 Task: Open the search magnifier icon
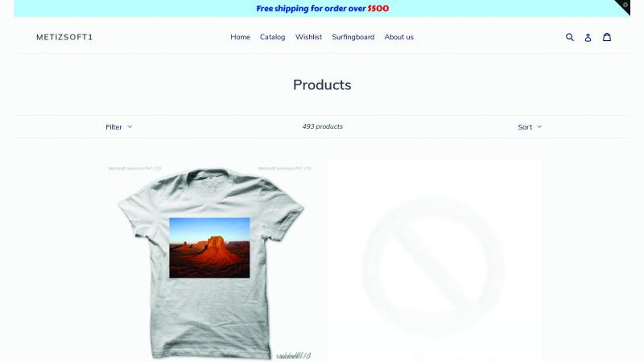[570, 37]
